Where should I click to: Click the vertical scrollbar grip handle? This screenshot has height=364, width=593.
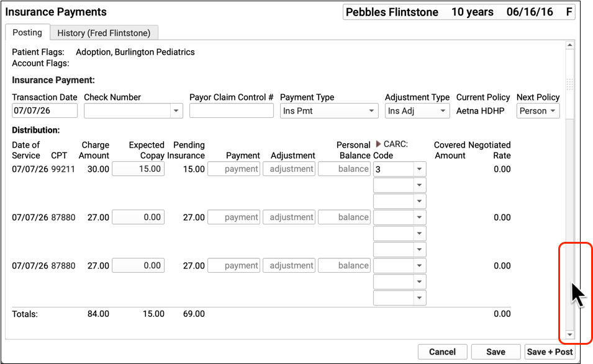tap(569, 84)
